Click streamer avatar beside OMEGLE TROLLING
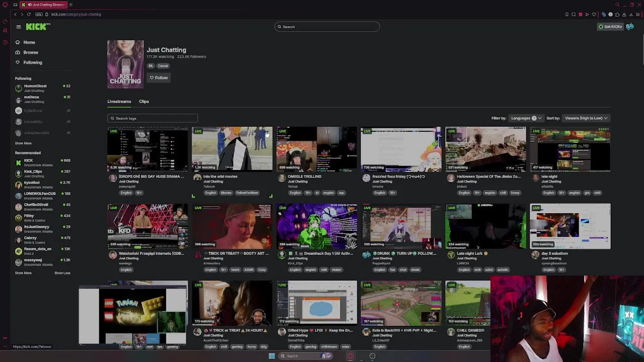 282,178
